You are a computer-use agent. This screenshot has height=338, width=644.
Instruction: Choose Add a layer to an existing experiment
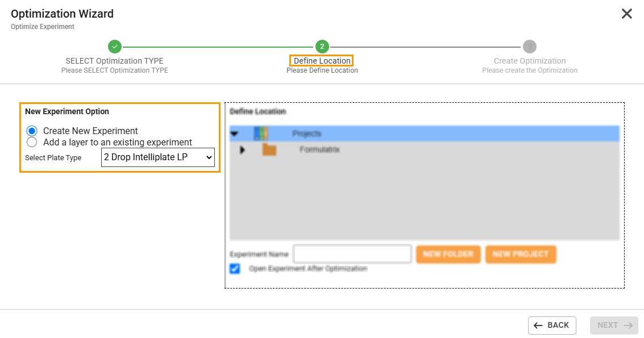tap(31, 142)
